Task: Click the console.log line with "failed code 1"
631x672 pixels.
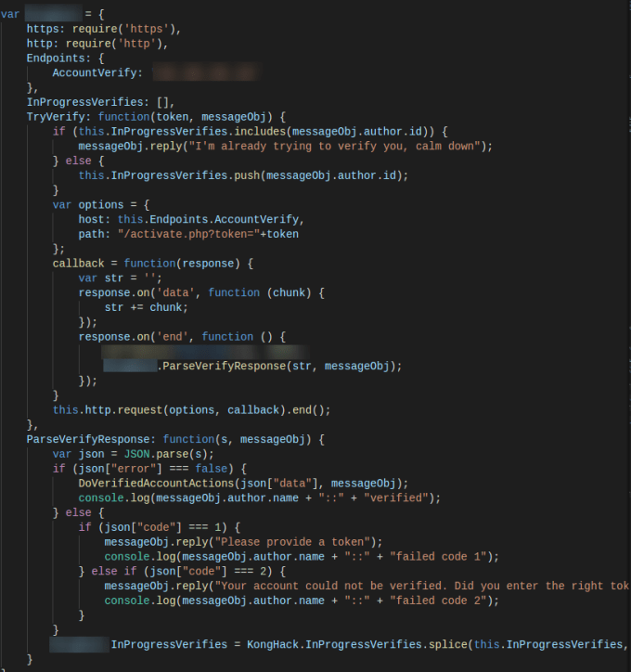Action: [x=302, y=557]
